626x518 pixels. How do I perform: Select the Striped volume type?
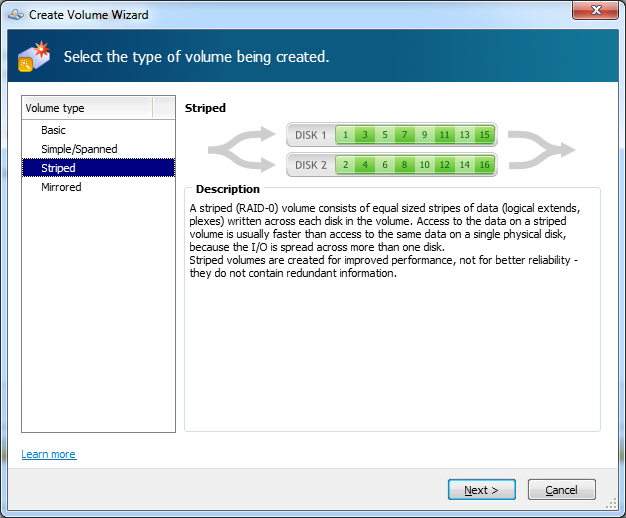tap(98, 168)
